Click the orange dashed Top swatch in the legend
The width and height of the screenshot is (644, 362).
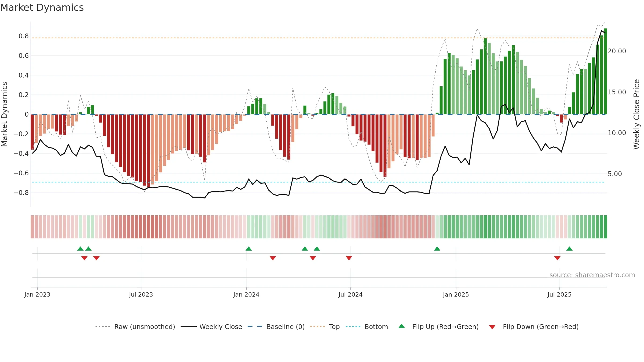tap(317, 327)
